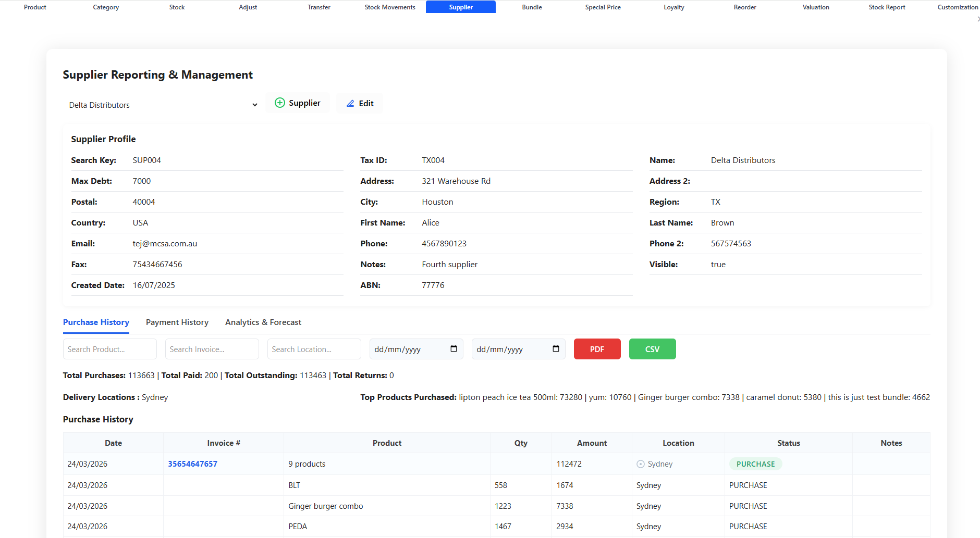This screenshot has height=538, width=980.
Task: Click the ABN value 77776
Action: [x=433, y=285]
